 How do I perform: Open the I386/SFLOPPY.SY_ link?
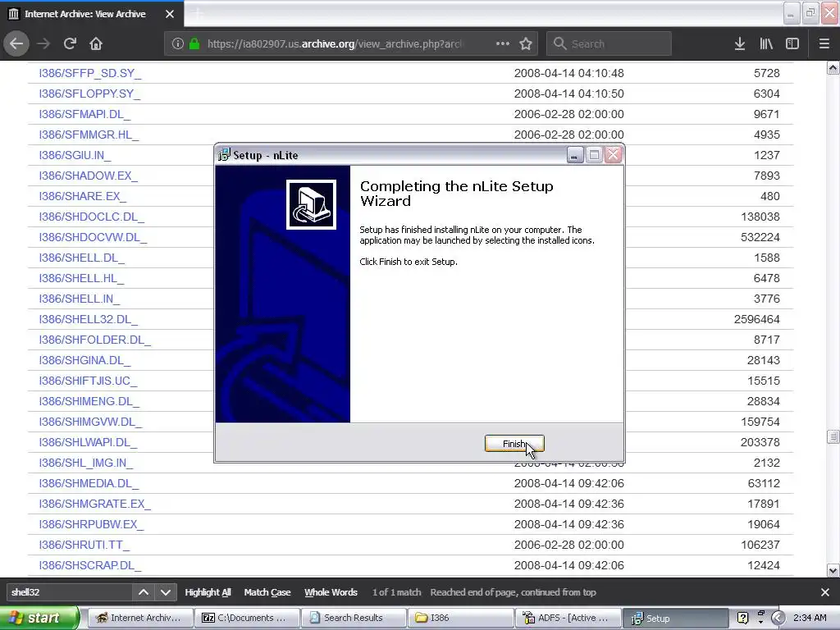89,94
